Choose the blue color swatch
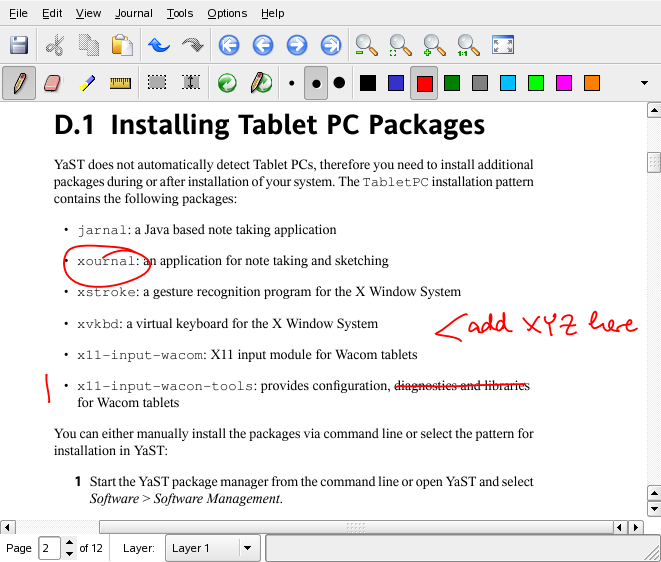This screenshot has width=661, height=562. tap(396, 83)
